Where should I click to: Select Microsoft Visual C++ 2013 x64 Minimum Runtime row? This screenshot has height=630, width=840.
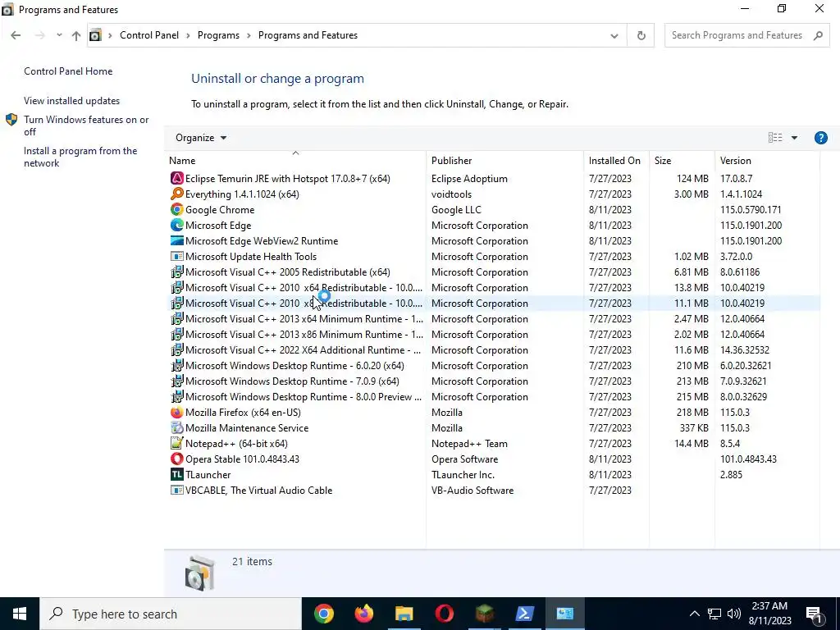tap(493, 319)
